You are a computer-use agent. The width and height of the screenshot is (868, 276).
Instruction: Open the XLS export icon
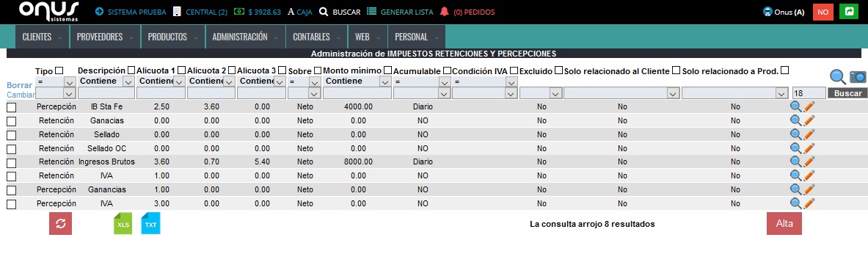[x=123, y=223]
